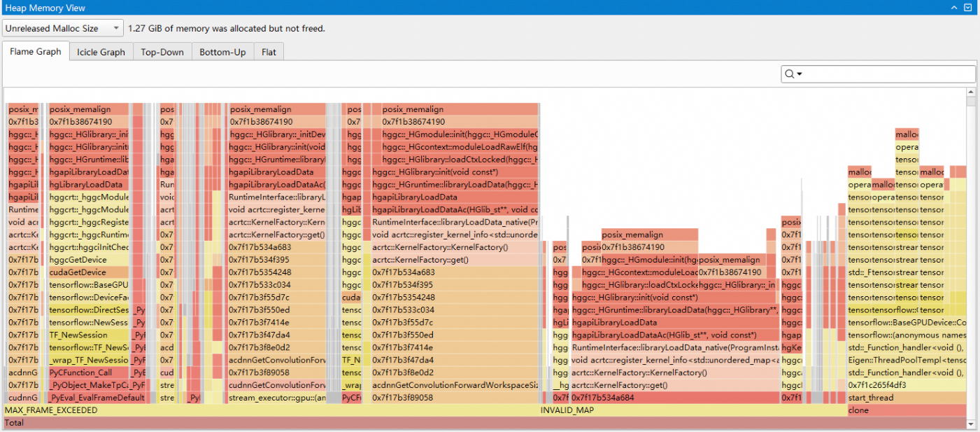980x432 pixels.
Task: Select the start_thread frame
Action: 907,398
